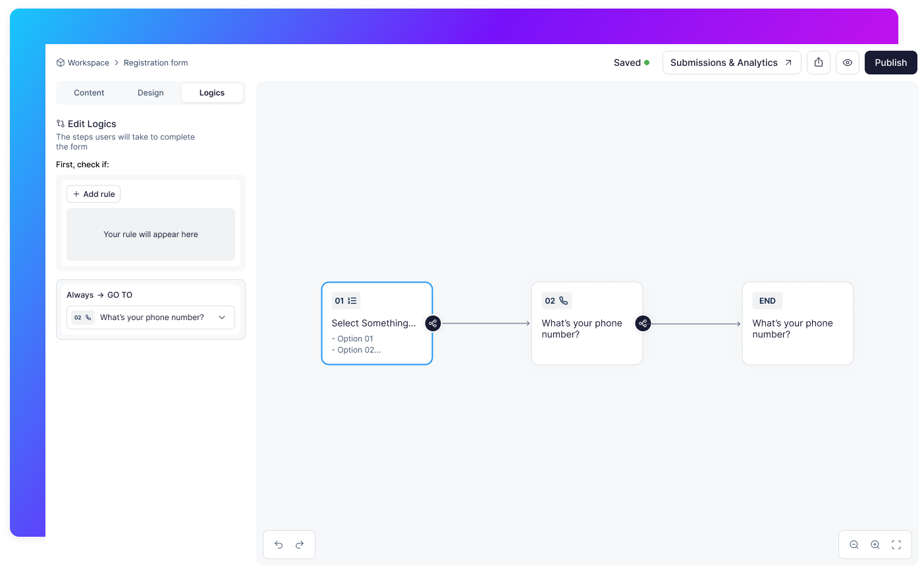924x571 pixels.
Task: Go to Workspace in breadcrumb
Action: pos(88,63)
